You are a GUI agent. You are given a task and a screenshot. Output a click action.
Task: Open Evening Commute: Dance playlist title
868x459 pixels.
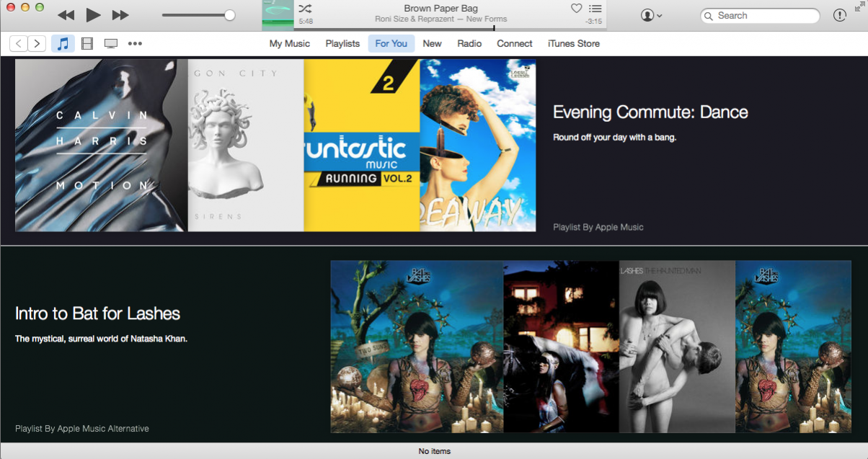point(650,112)
